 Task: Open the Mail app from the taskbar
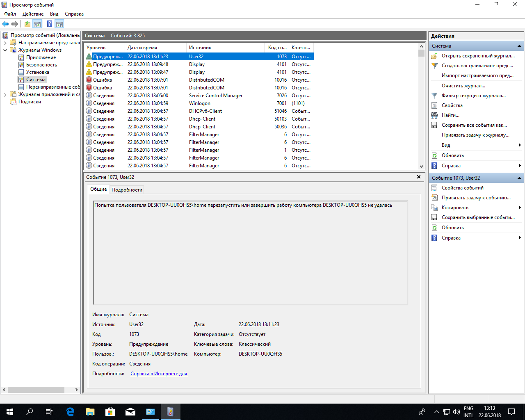coord(130,412)
